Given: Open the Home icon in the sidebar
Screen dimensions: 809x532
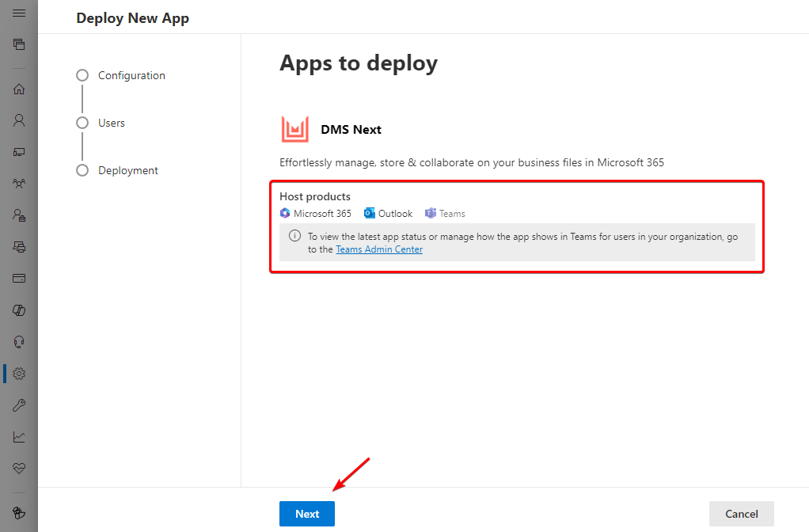Looking at the screenshot, I should point(18,89).
